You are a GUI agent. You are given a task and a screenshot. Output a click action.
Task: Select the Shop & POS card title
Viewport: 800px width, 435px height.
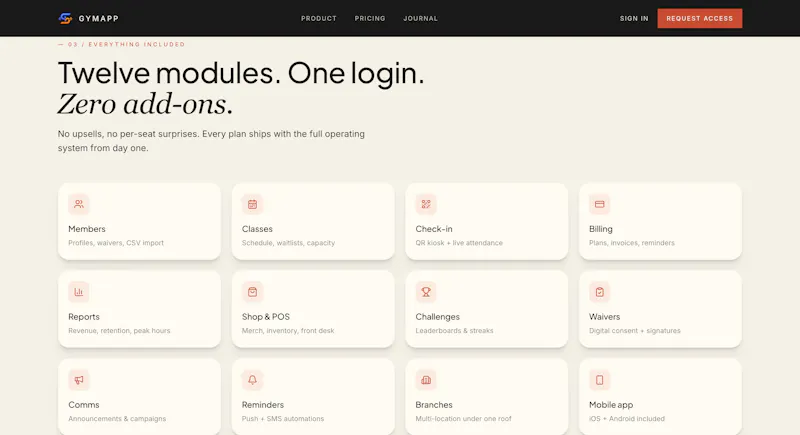point(266,317)
